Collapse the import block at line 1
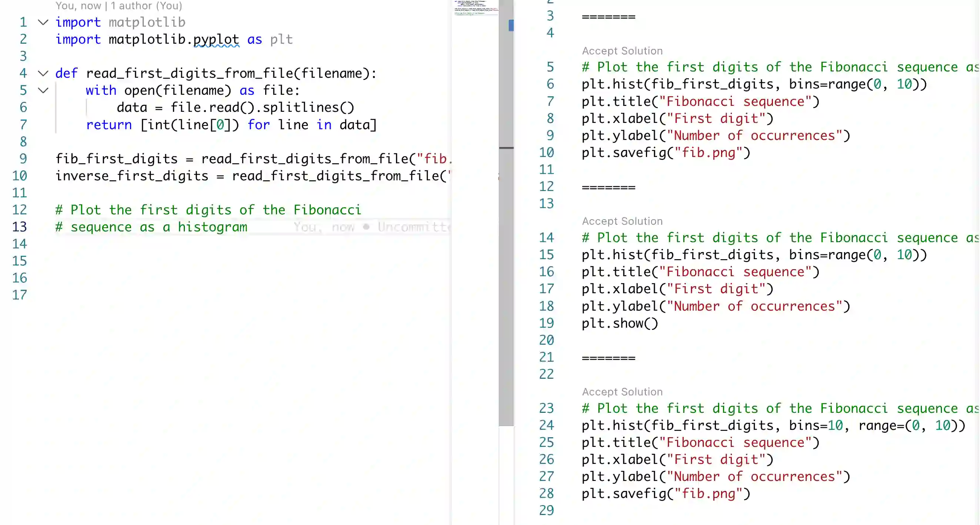980x525 pixels. click(x=43, y=22)
